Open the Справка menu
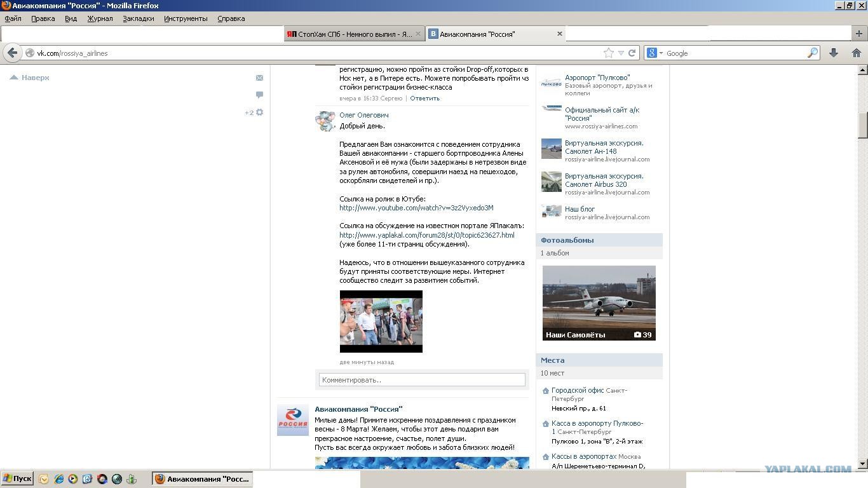Image resolution: width=868 pixels, height=488 pixels. pyautogui.click(x=231, y=18)
